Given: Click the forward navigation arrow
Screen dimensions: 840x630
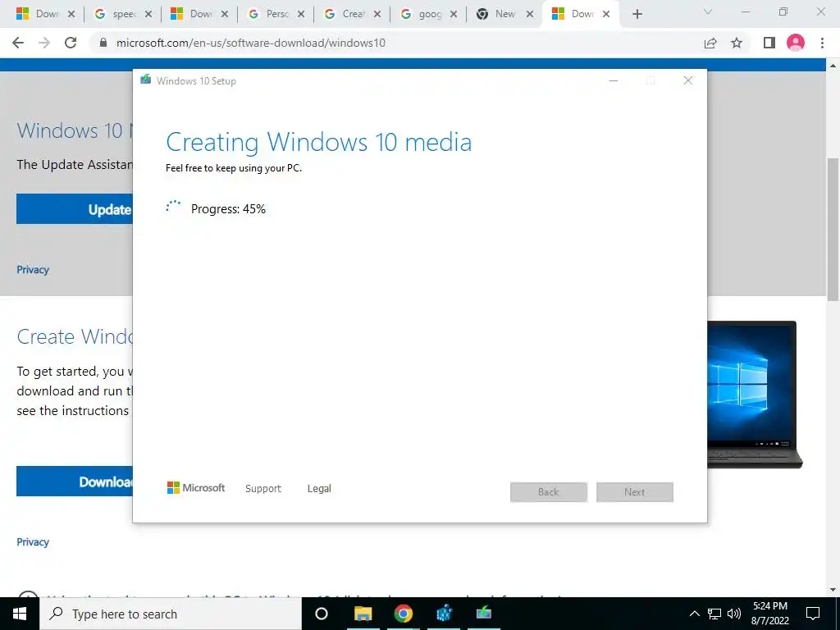Looking at the screenshot, I should [44, 43].
